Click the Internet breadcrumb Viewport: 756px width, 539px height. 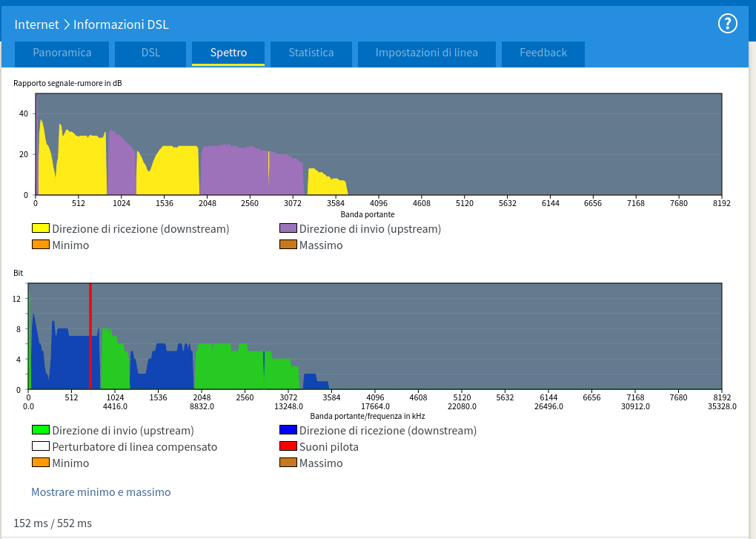36,24
